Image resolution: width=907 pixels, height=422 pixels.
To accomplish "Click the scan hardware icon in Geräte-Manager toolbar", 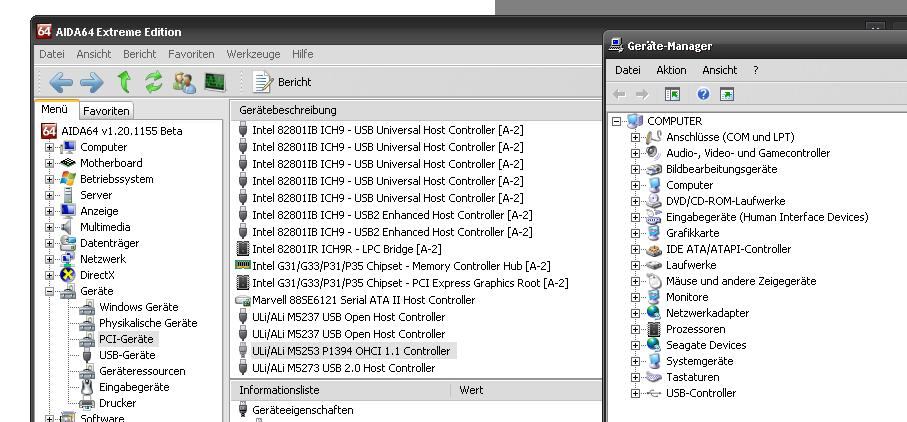I will [727, 94].
